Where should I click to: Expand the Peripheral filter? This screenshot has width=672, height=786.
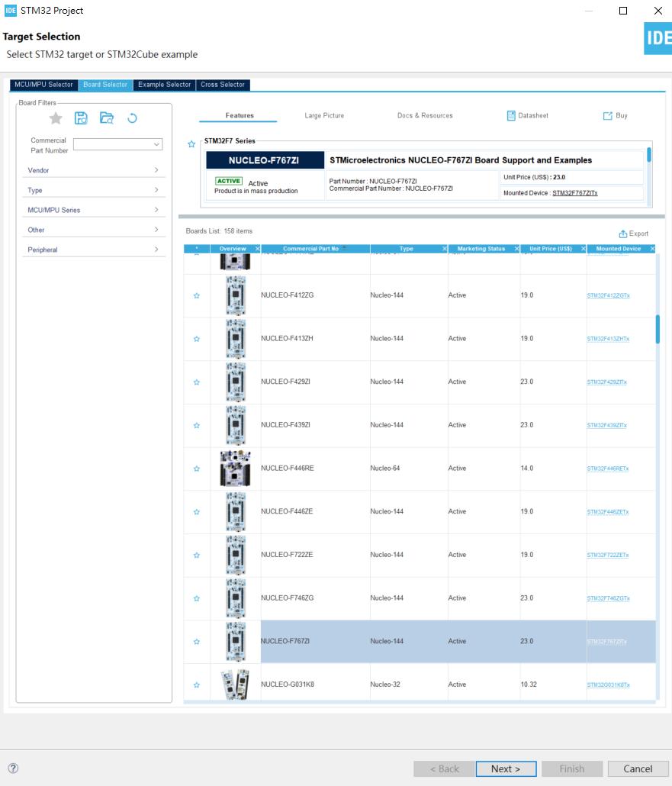(93, 250)
